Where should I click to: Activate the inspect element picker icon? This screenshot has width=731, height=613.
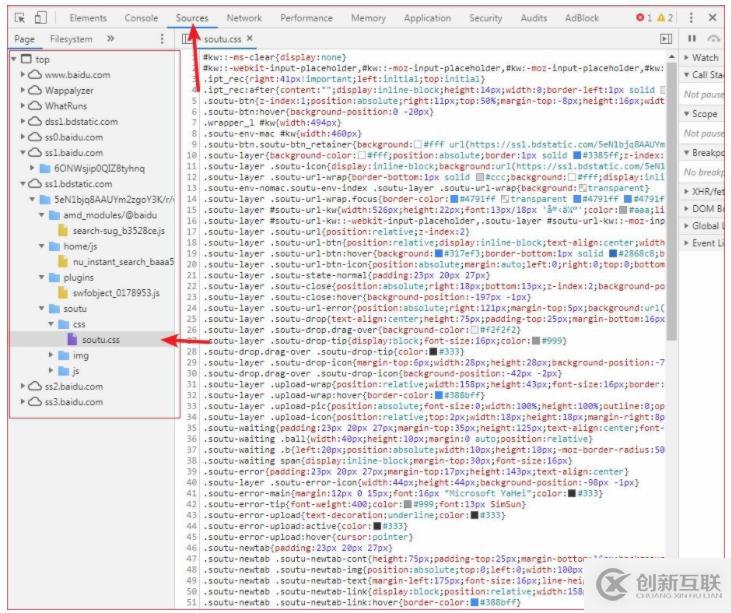[x=19, y=18]
